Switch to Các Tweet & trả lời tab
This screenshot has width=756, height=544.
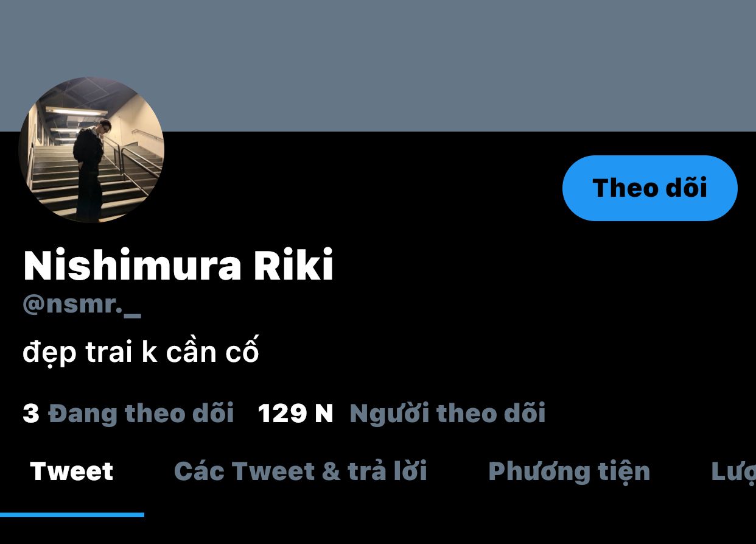301,472
